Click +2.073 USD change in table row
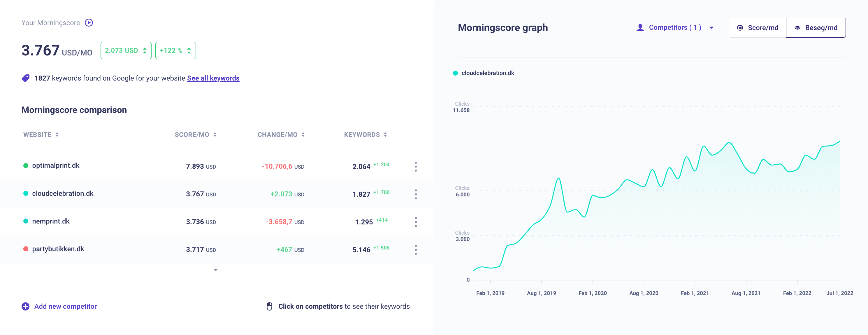868x335 pixels. pyautogui.click(x=287, y=194)
